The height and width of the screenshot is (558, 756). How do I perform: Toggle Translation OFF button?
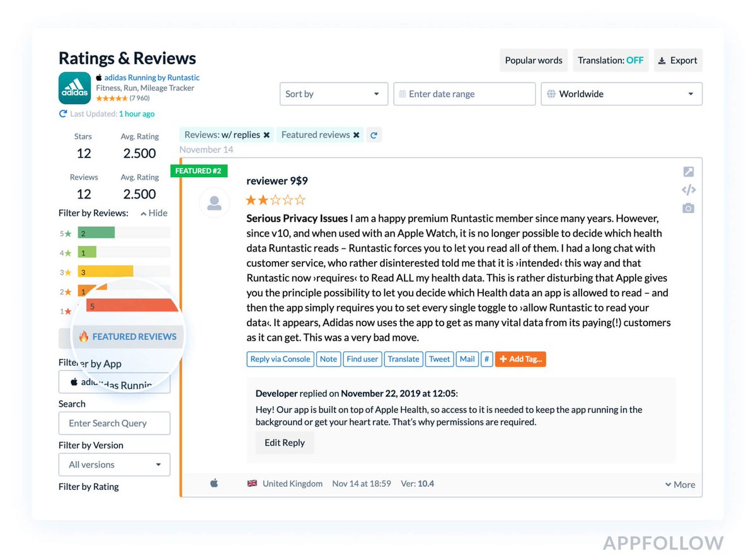611,61
